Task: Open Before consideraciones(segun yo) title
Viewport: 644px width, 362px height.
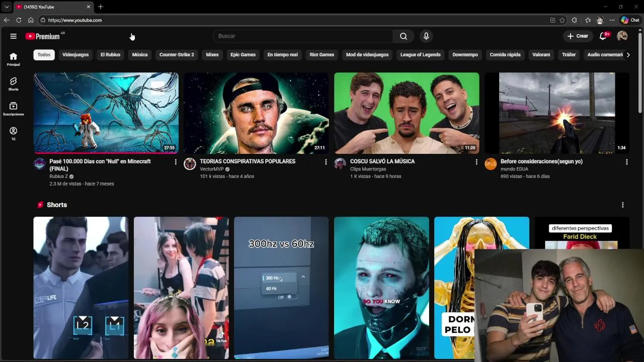Action: [x=541, y=161]
